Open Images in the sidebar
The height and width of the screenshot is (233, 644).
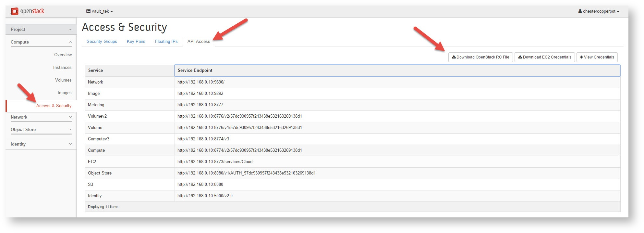[x=65, y=93]
